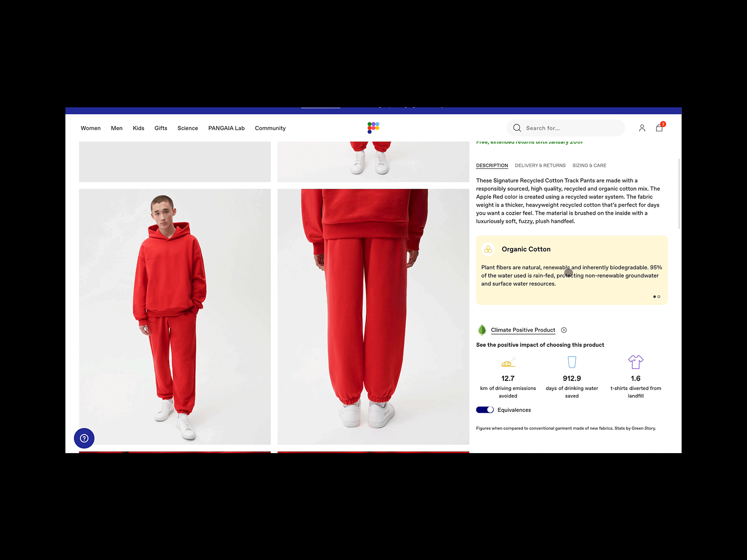Click the Signature Recycled Cotton Track Pants description paragraph
This screenshot has height=560, width=747.
click(x=569, y=201)
